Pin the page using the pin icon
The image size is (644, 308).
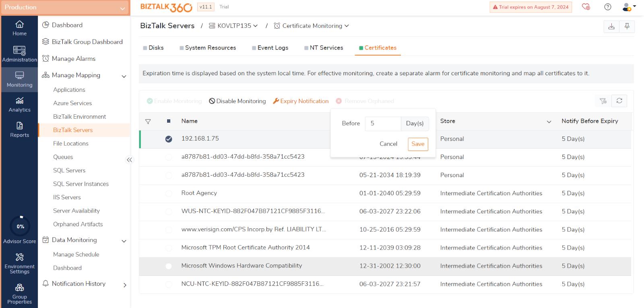627,26
